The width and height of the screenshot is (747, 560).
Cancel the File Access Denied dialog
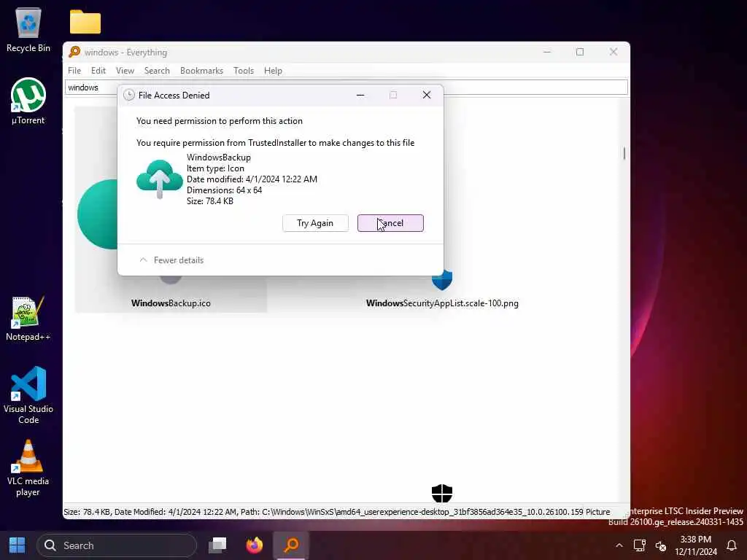click(390, 223)
